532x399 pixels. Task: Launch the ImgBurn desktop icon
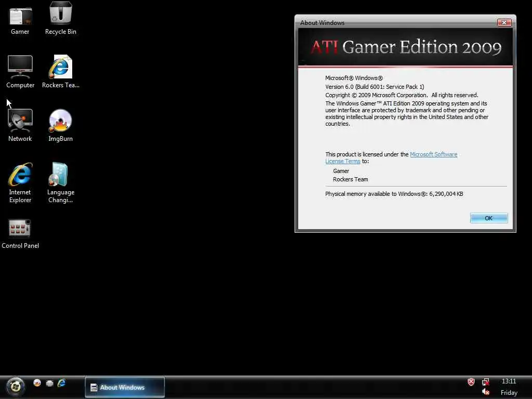pyautogui.click(x=60, y=125)
